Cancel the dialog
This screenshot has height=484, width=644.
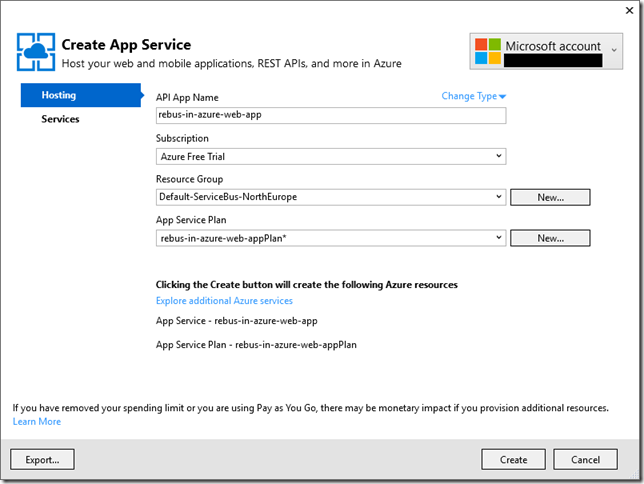coord(585,459)
